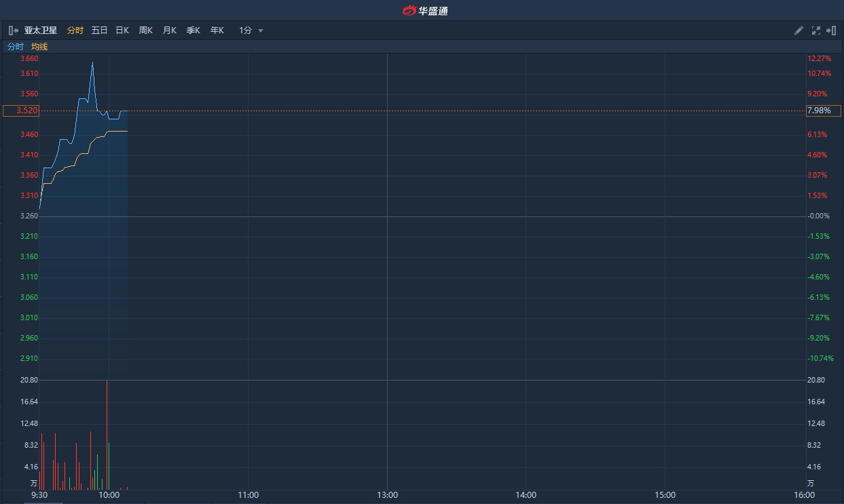This screenshot has height=504, width=844.
Task: Click the current price label 3.520
Action: coord(21,111)
